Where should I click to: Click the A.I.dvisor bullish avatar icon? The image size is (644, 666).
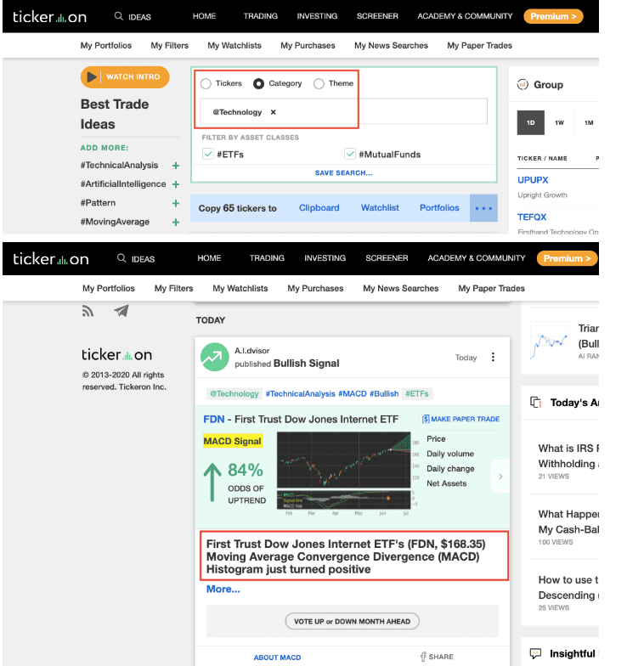(x=214, y=357)
